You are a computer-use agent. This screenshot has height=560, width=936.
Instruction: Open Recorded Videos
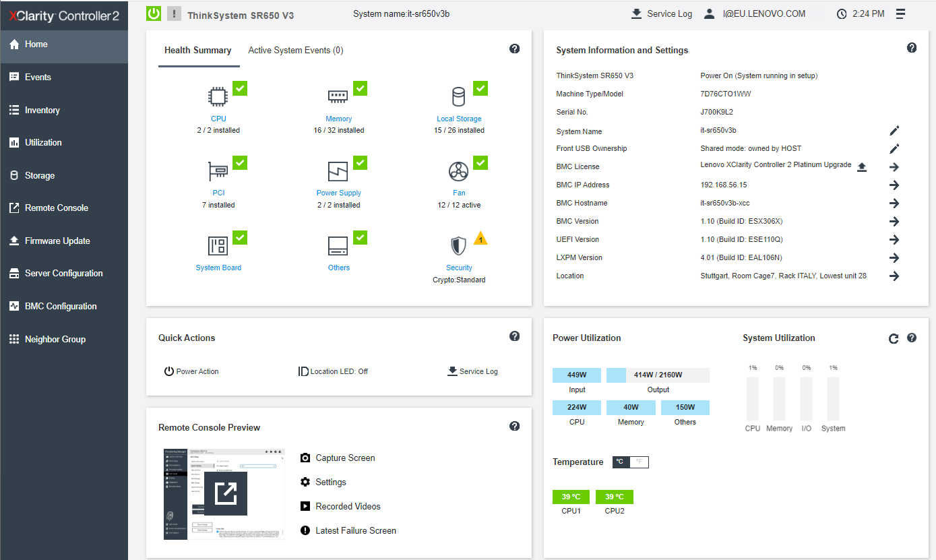pyautogui.click(x=340, y=506)
